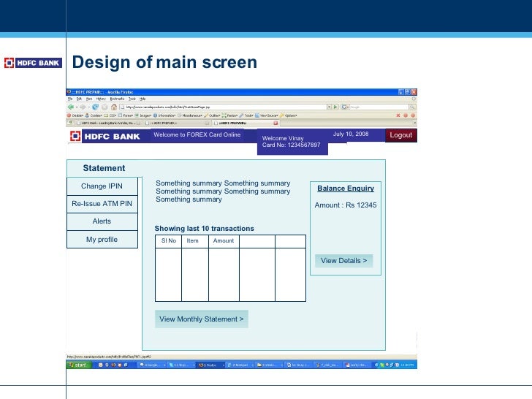
Task: Click the green Go arrow beside address bar
Action: tap(335, 107)
